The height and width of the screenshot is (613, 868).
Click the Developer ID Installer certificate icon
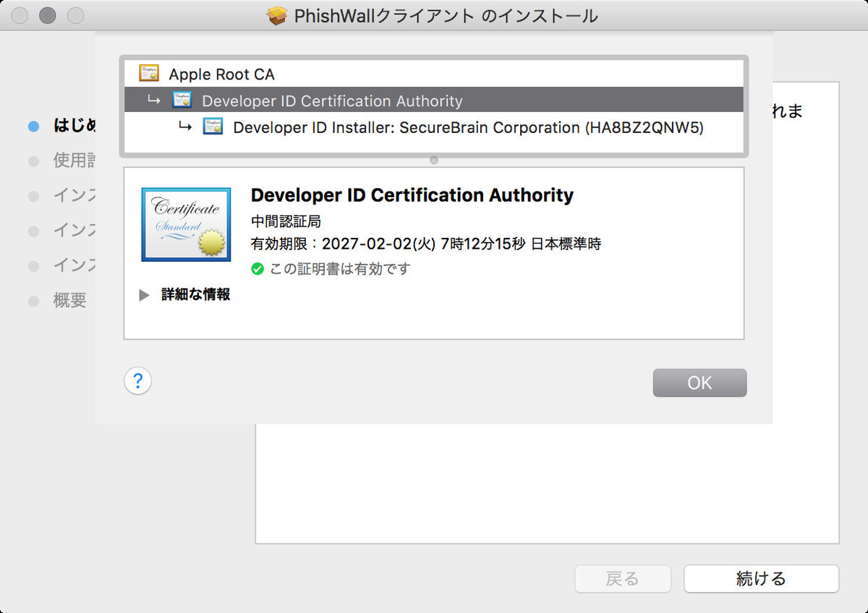pos(213,127)
